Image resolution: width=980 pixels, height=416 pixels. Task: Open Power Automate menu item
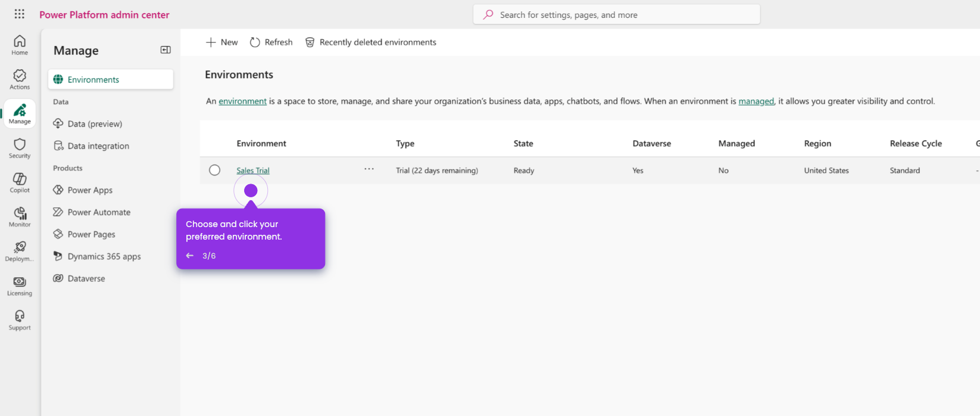click(x=111, y=212)
